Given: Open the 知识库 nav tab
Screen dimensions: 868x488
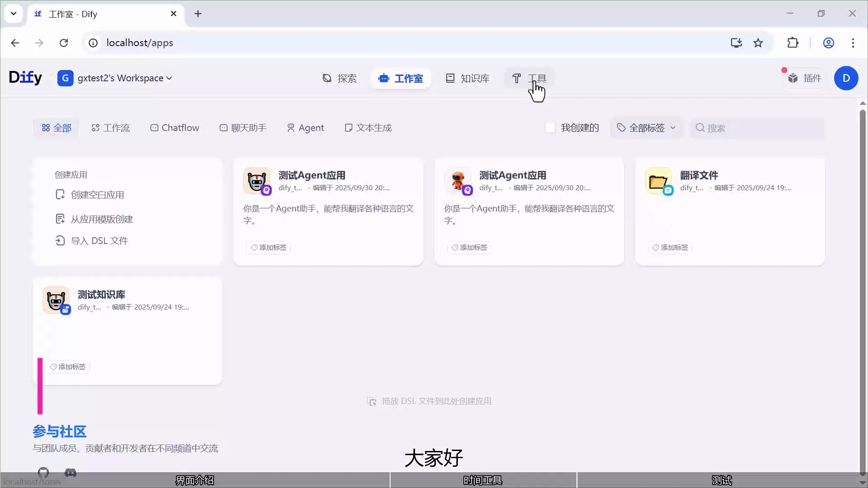Looking at the screenshot, I should click(x=467, y=78).
